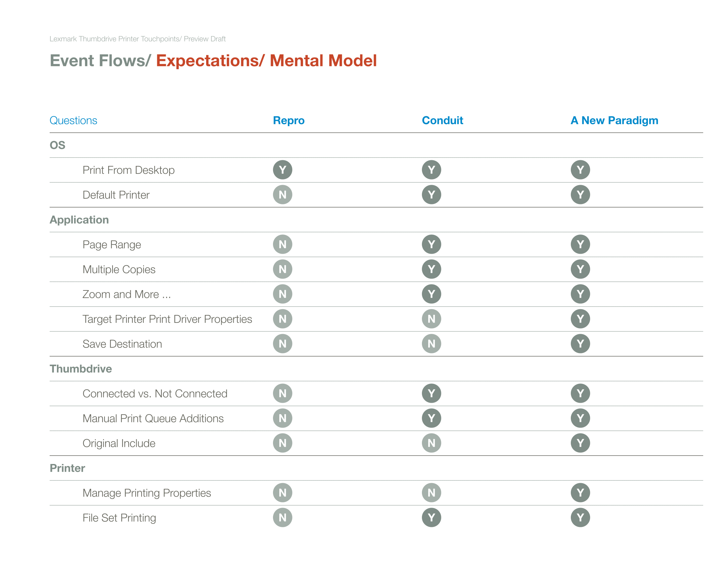Viewport: 728px width, 563px height.
Task: Click the New Paradigm Y badge for Original Include
Action: coord(580,443)
